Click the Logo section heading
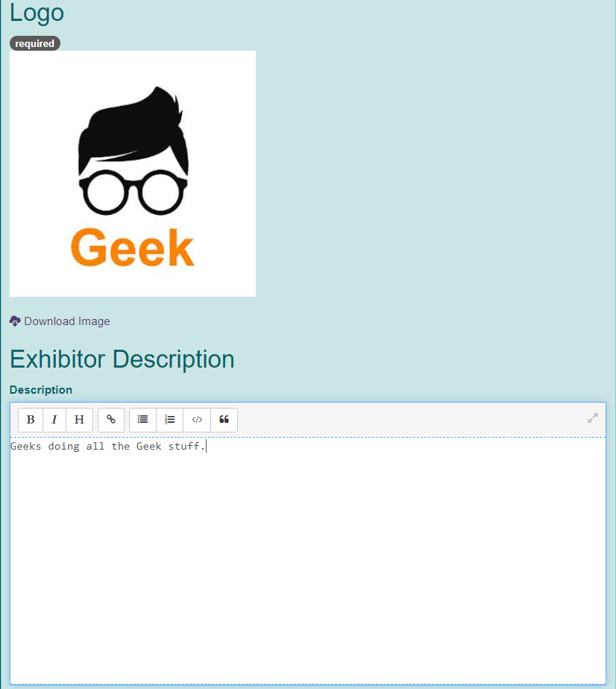Viewport: 616px width, 689px height. click(37, 12)
